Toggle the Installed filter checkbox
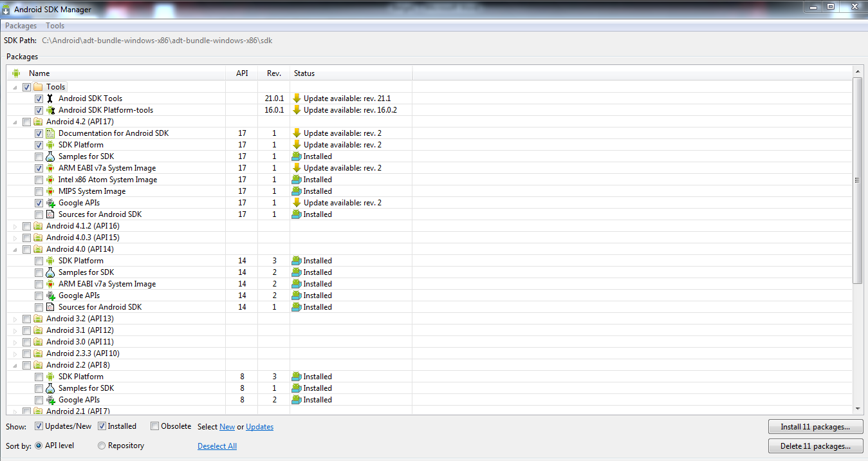 [x=102, y=426]
